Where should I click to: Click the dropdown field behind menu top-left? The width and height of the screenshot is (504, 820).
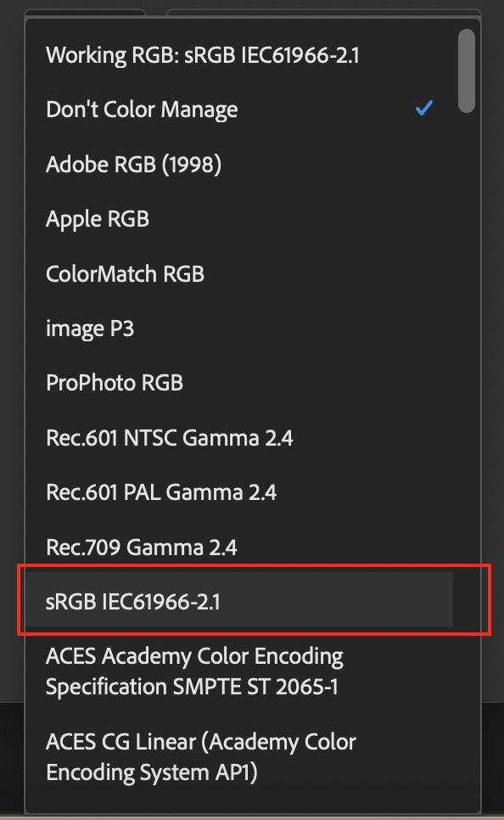85,13
